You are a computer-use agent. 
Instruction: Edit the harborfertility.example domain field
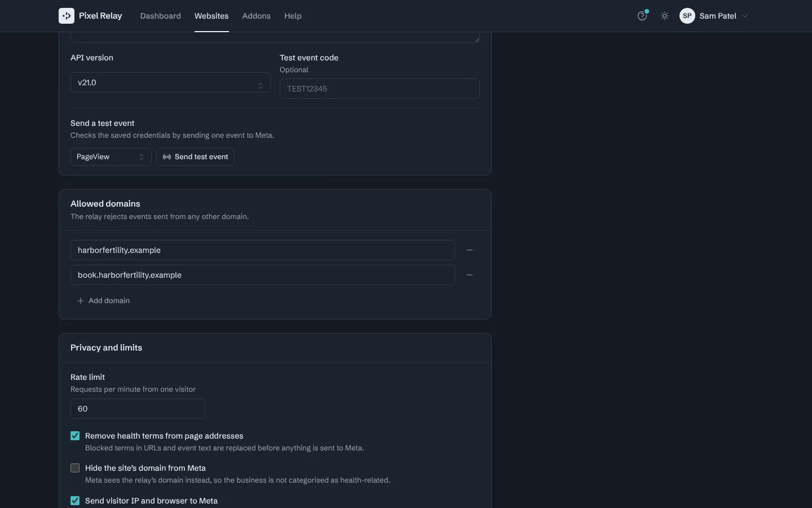263,250
